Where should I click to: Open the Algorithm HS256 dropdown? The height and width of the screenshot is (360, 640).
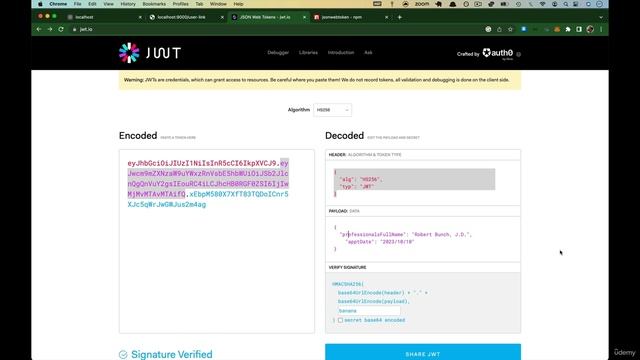pos(332,110)
